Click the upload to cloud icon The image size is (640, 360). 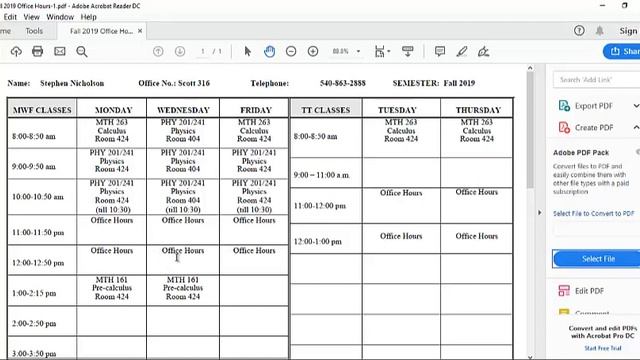point(16,51)
